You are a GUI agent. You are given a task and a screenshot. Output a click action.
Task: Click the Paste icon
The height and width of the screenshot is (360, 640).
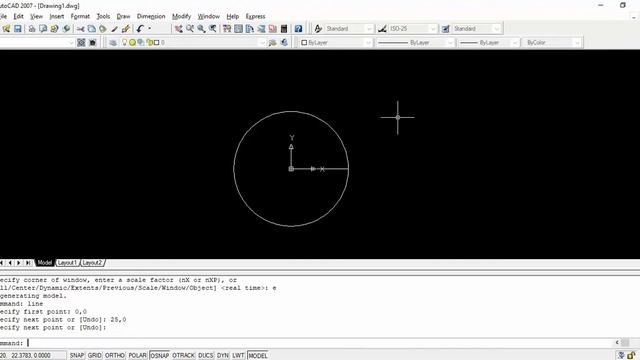(103, 29)
